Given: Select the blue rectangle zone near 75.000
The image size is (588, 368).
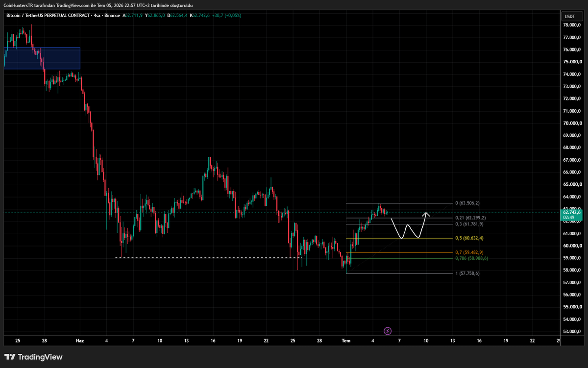Looking at the screenshot, I should click(42, 58).
